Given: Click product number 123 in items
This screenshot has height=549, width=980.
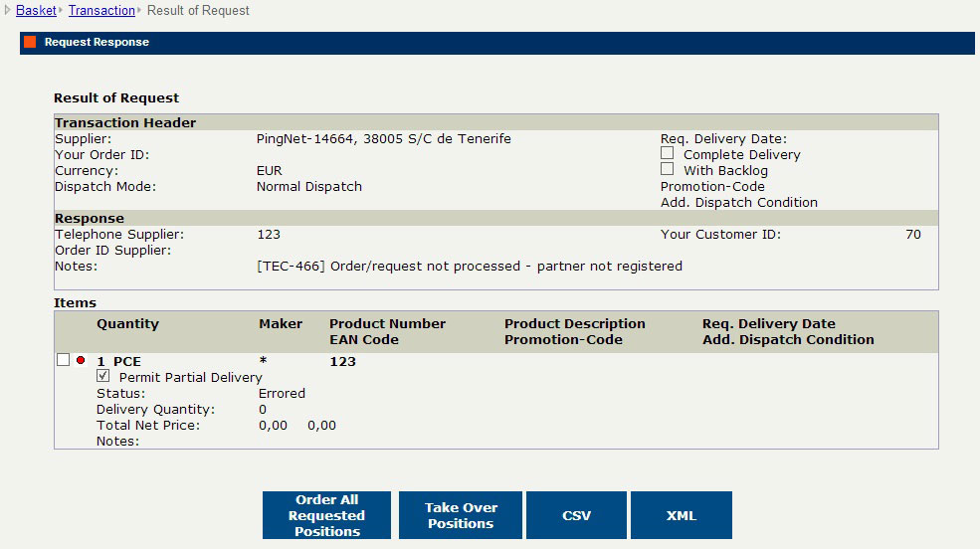Looking at the screenshot, I should point(342,362).
